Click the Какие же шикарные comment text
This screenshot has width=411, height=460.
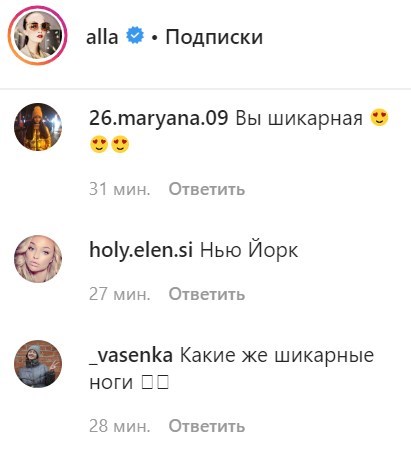click(277, 356)
